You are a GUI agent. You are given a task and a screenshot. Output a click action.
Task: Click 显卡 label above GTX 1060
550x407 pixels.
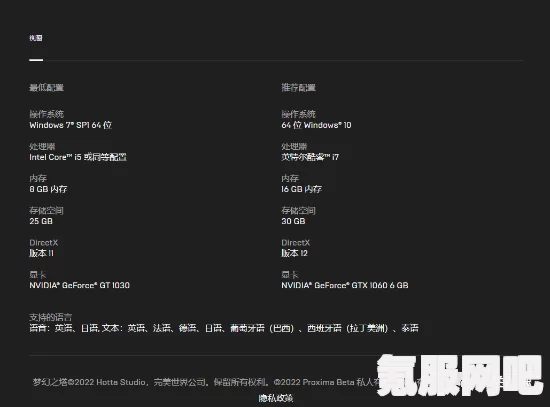pos(290,275)
